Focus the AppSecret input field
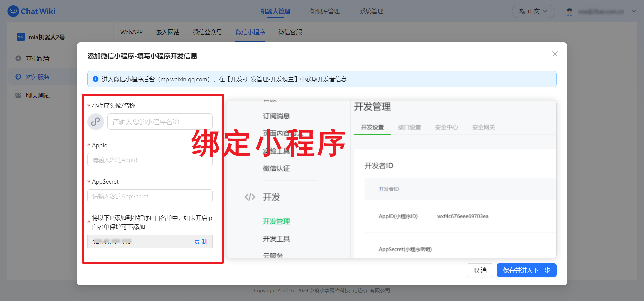The width and height of the screenshot is (644, 301). coord(150,196)
